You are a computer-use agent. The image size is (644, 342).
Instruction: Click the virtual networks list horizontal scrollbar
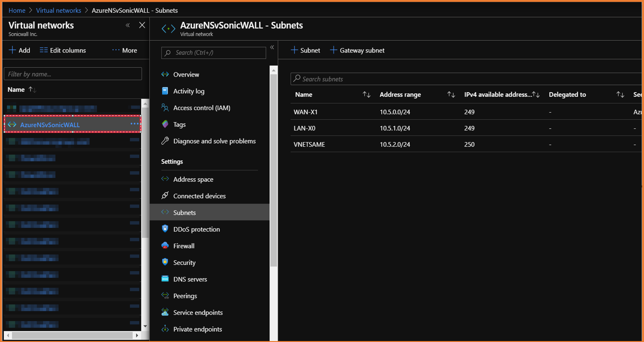tap(71, 335)
